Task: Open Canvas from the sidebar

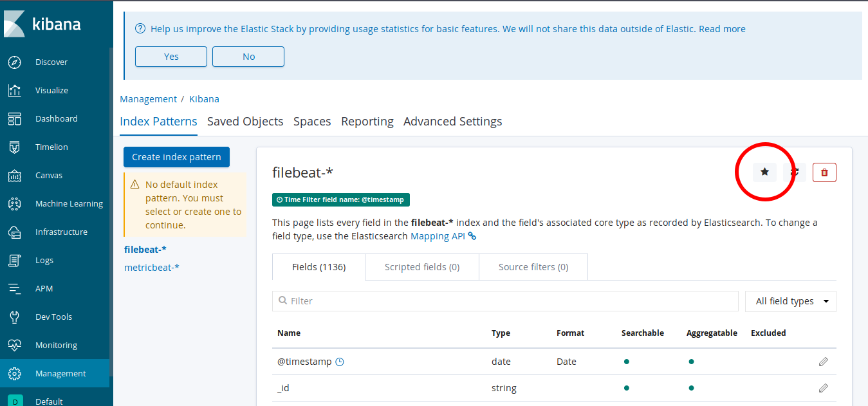Action: coord(48,175)
